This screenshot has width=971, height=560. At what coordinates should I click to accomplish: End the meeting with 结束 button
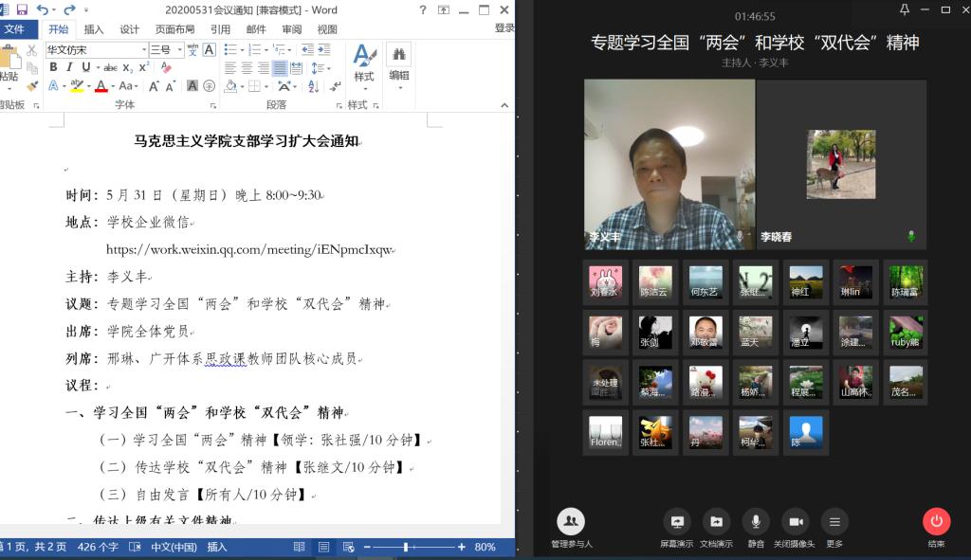(936, 522)
